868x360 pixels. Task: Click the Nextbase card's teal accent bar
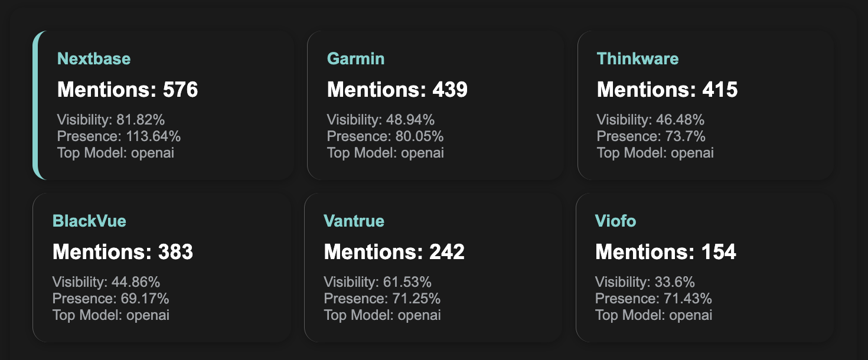pyautogui.click(x=36, y=105)
